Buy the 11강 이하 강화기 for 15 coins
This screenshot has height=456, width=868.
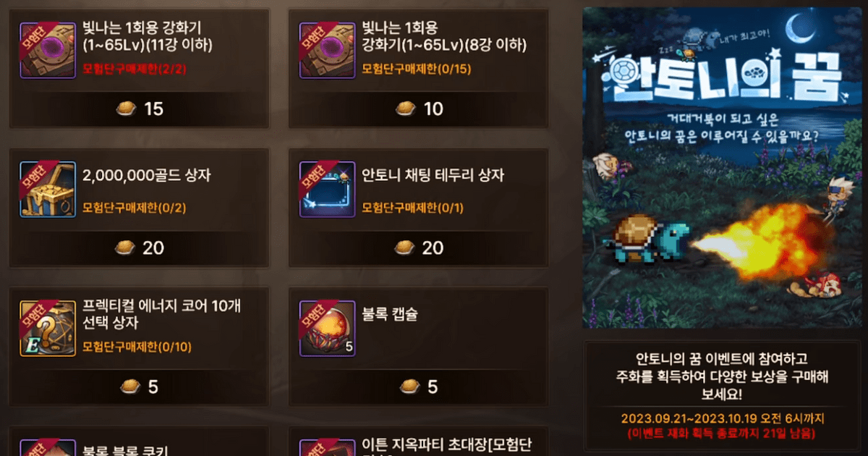click(139, 109)
